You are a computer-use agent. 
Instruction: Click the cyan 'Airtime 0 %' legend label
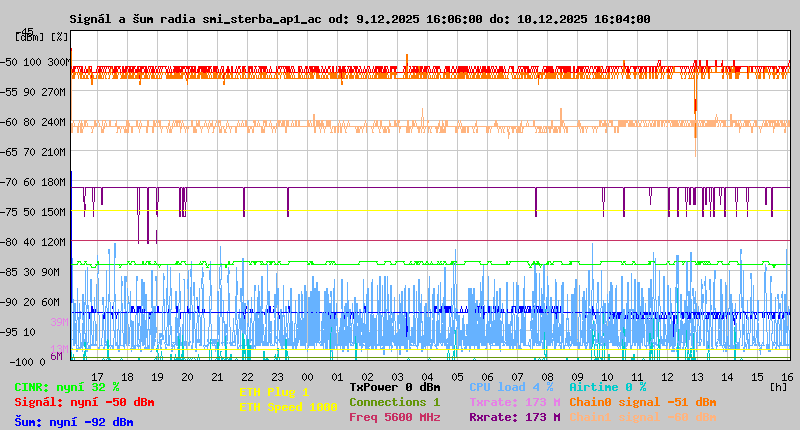(607, 387)
